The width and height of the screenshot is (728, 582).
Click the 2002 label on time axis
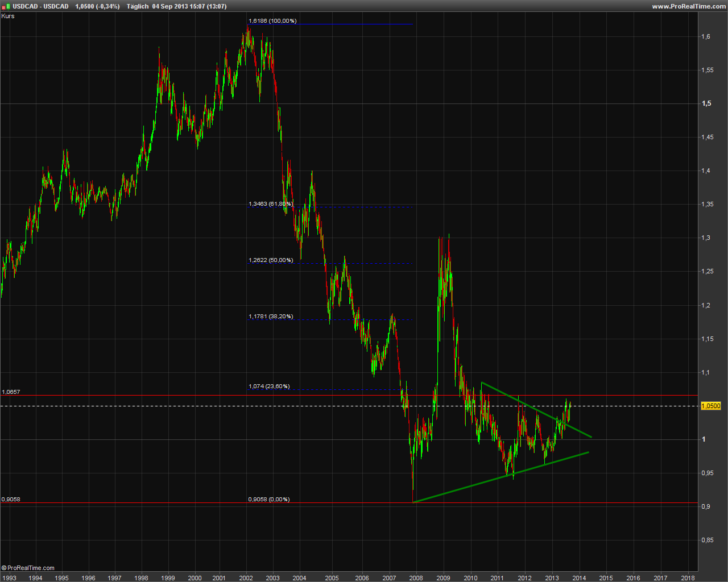246,578
